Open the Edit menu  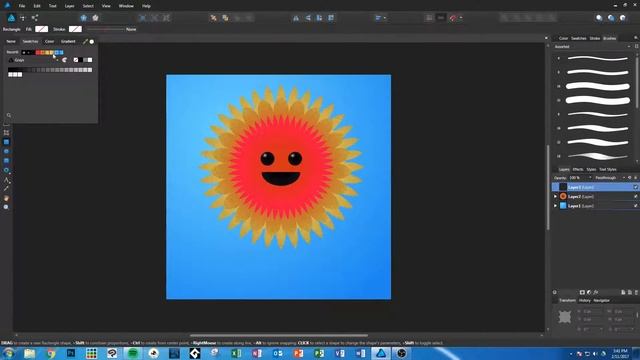coord(37,6)
